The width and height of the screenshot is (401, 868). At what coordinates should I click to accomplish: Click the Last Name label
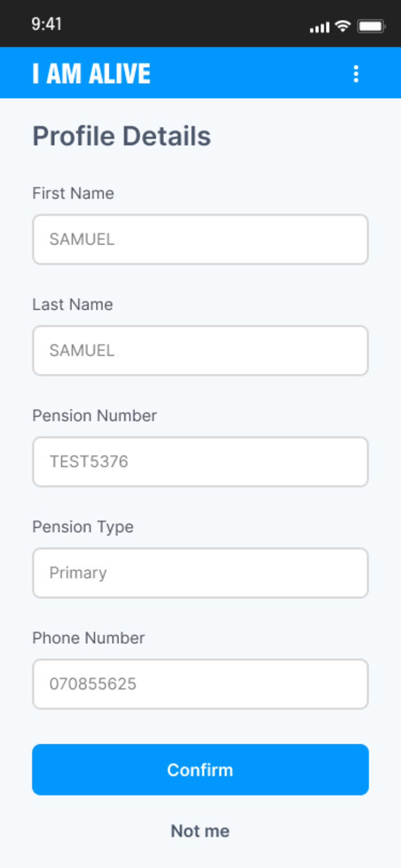[x=72, y=305]
